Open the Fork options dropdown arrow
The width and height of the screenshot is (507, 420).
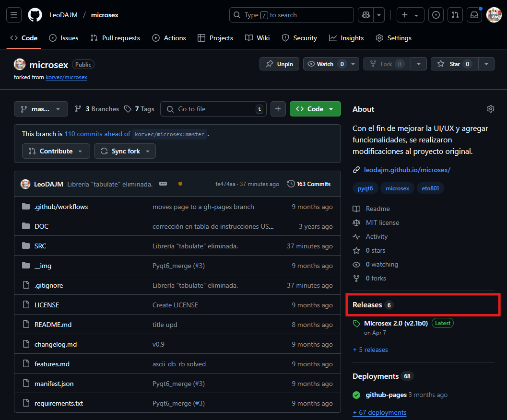click(419, 64)
